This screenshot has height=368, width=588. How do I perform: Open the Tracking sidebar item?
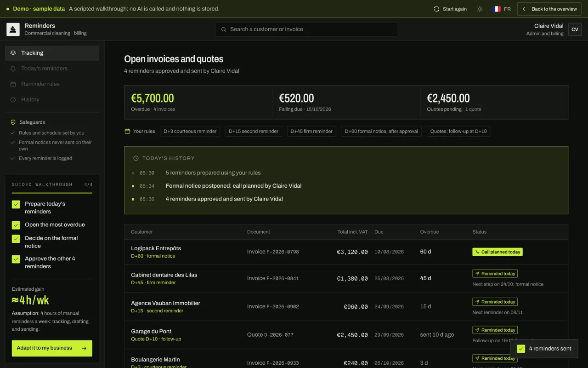pyautogui.click(x=52, y=53)
